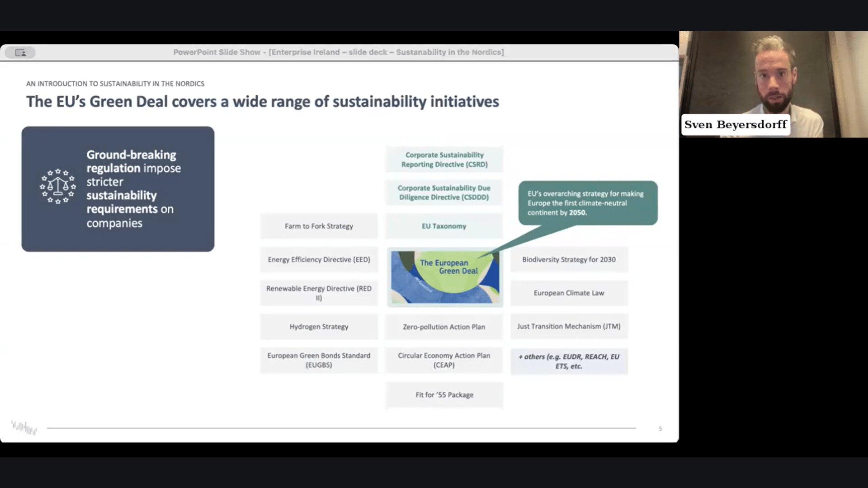This screenshot has width=868, height=488.
Task: Click the Energy Efficiency Directive box
Action: [319, 259]
